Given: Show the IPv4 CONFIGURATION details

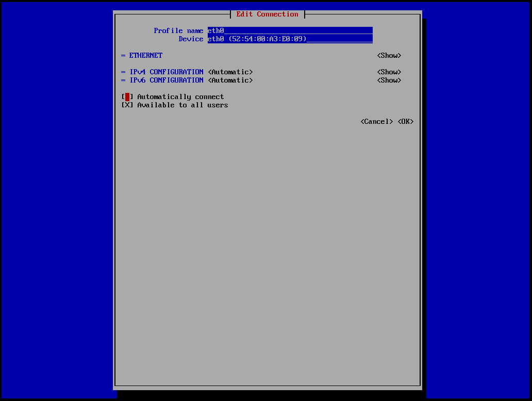Looking at the screenshot, I should (x=389, y=72).
